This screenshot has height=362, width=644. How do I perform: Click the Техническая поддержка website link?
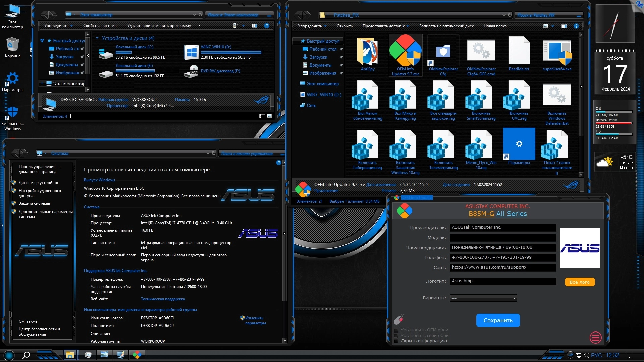click(163, 299)
